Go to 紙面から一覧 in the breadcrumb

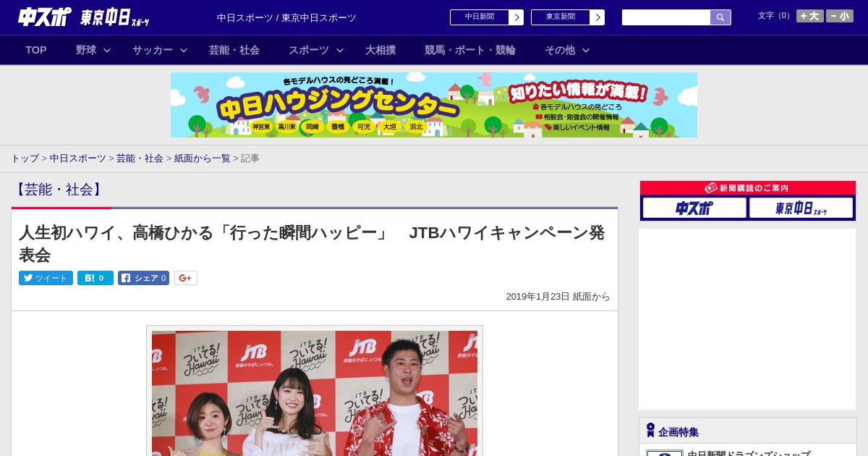[203, 158]
